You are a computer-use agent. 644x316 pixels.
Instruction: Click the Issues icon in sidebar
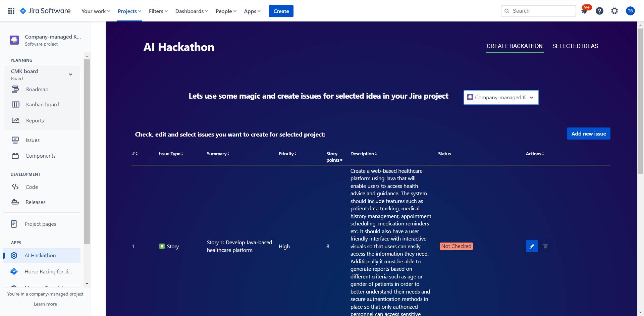pyautogui.click(x=15, y=140)
